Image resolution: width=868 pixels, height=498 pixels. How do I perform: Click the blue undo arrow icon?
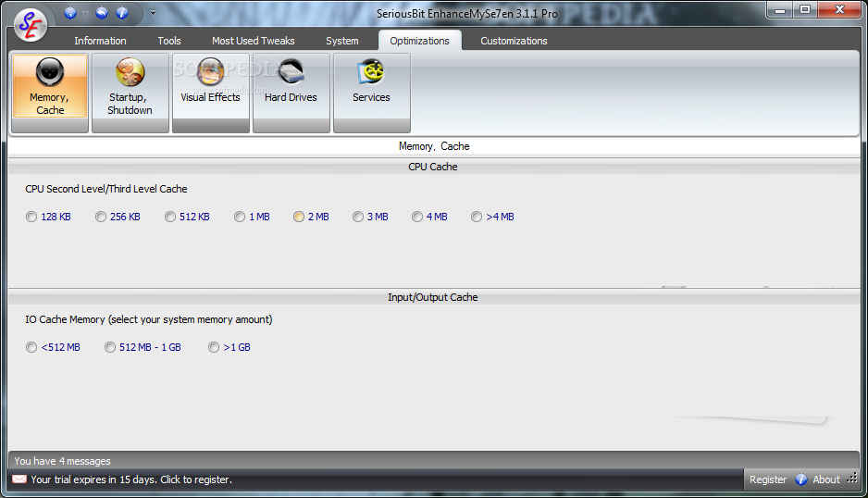[102, 13]
